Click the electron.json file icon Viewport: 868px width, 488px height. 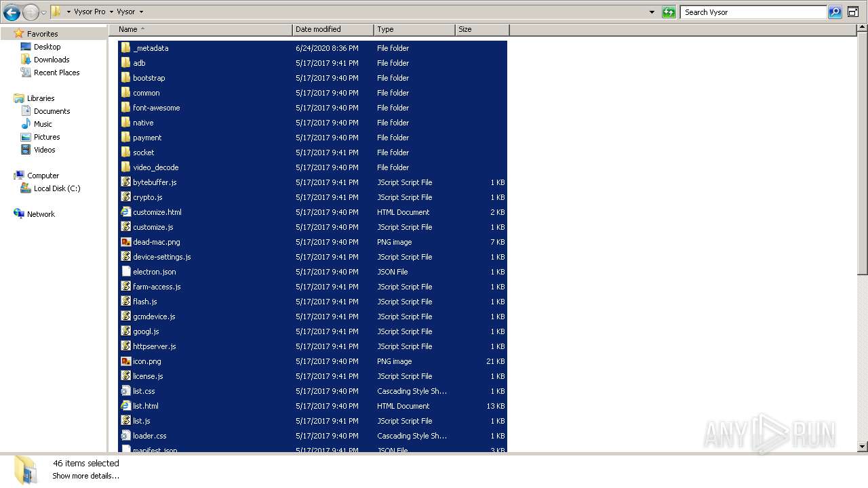pyautogui.click(x=125, y=272)
